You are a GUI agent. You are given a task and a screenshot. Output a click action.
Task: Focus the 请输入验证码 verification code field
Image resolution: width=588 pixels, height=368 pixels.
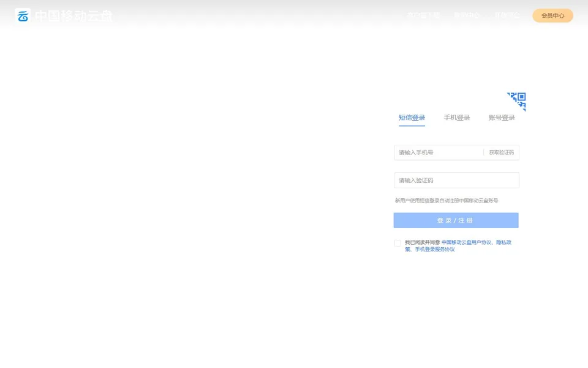[x=457, y=180]
